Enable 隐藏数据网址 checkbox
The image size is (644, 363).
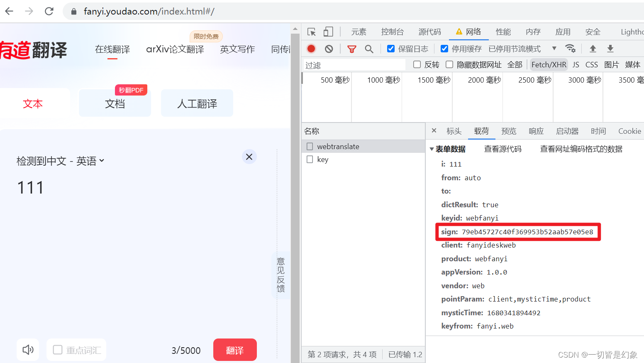point(449,64)
